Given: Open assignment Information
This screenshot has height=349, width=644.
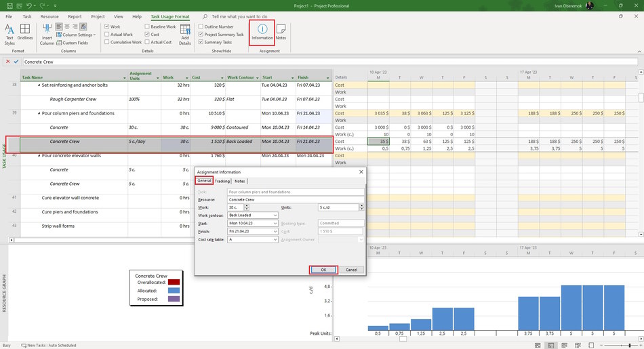Looking at the screenshot, I should pyautogui.click(x=262, y=33).
